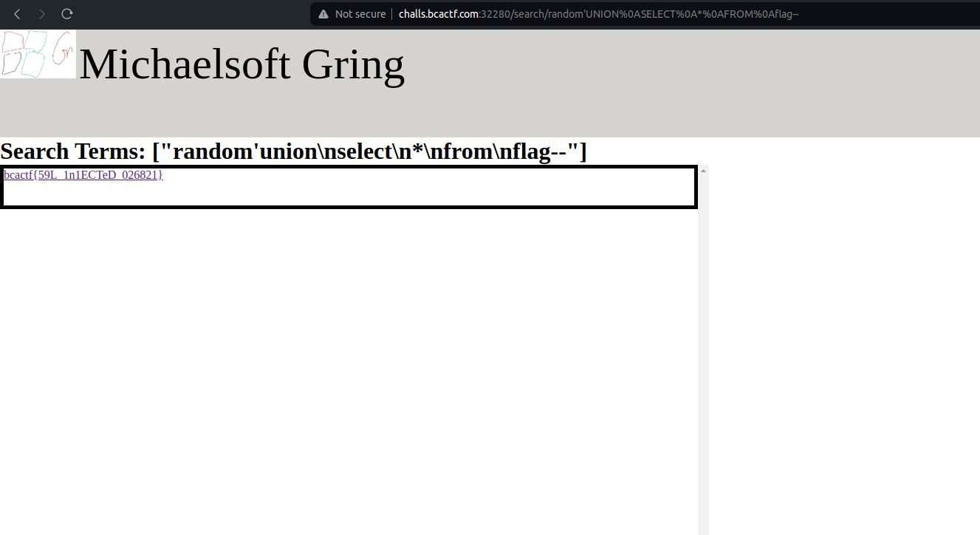The width and height of the screenshot is (980, 535).
Task: Open the bcactf{59L_1n1ECTeD_026821} result link
Action: pyautogui.click(x=83, y=175)
